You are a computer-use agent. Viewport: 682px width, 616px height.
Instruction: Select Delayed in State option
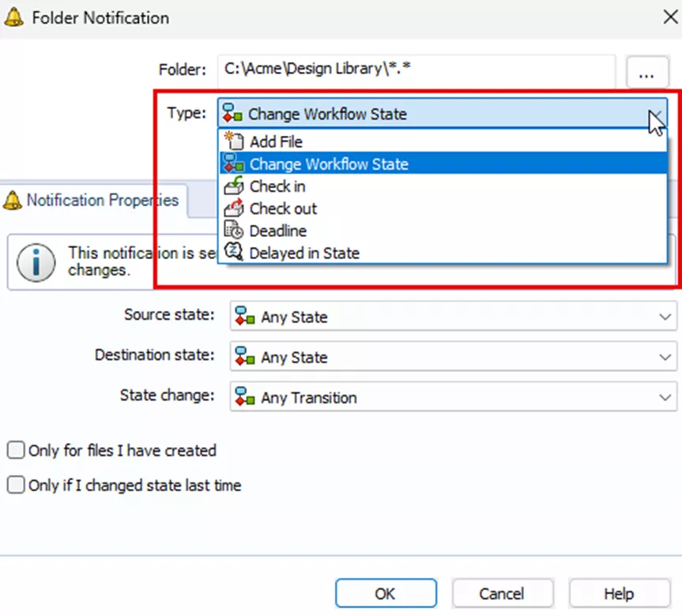(x=443, y=253)
